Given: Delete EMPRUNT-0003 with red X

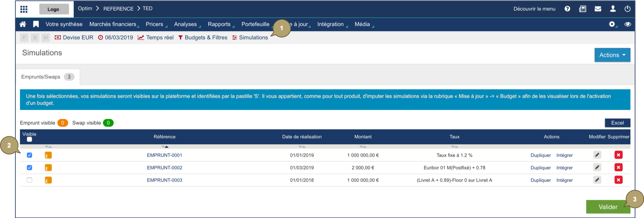Looking at the screenshot, I should pyautogui.click(x=618, y=180).
